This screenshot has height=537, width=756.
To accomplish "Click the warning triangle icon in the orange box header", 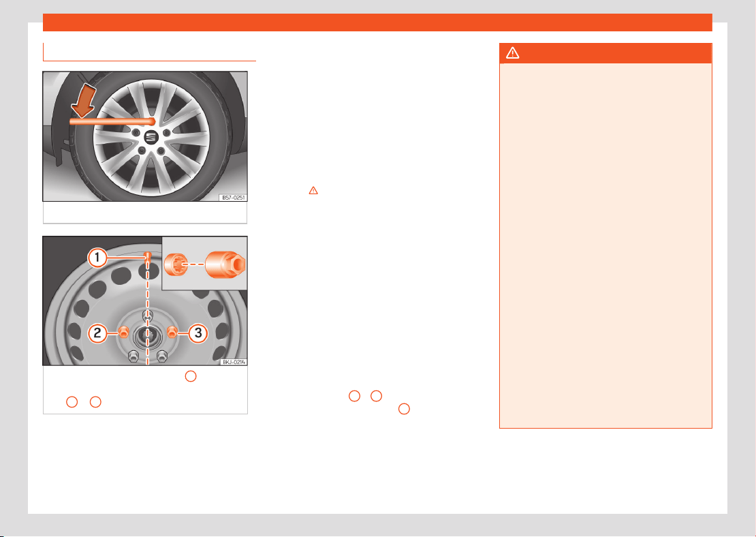I will click(x=513, y=52).
